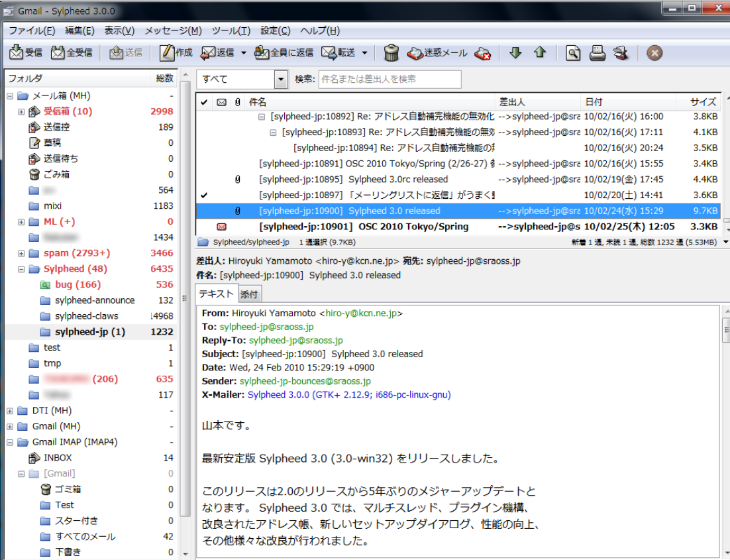730x560 pixels.
Task: Expand the ML (+) folder node
Action: (x=21, y=222)
